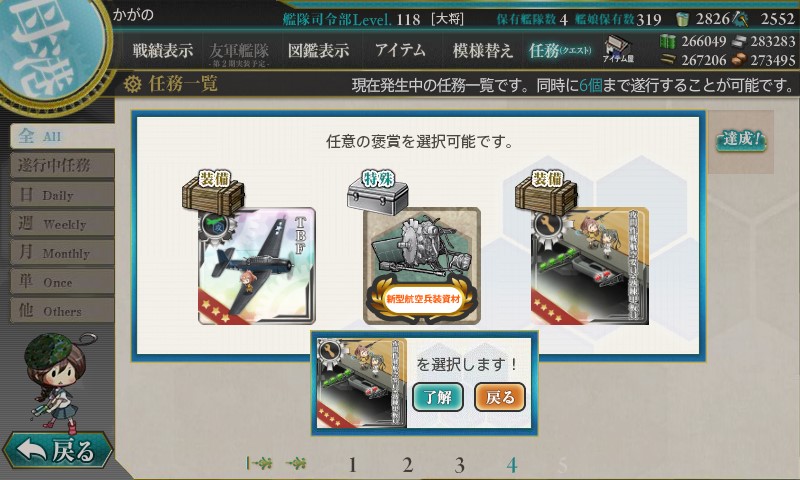
Task: Go to quest page 2
Action: click(x=407, y=465)
